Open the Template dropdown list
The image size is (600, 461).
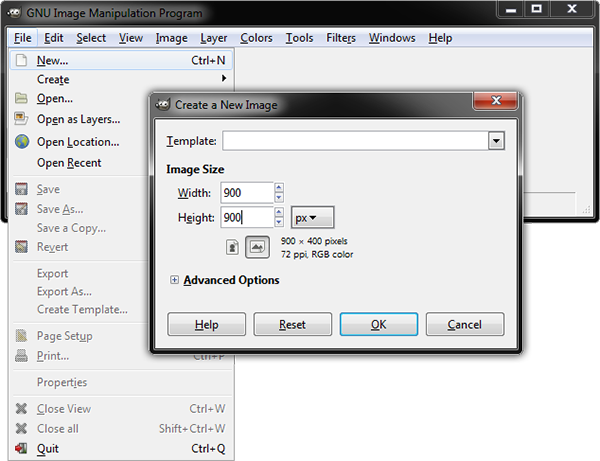pyautogui.click(x=496, y=141)
